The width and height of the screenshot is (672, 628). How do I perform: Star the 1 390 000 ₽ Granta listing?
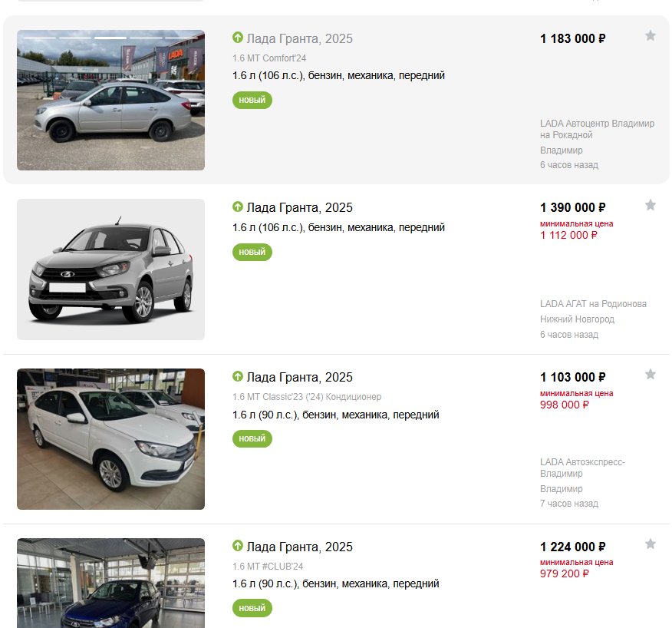pos(651,205)
